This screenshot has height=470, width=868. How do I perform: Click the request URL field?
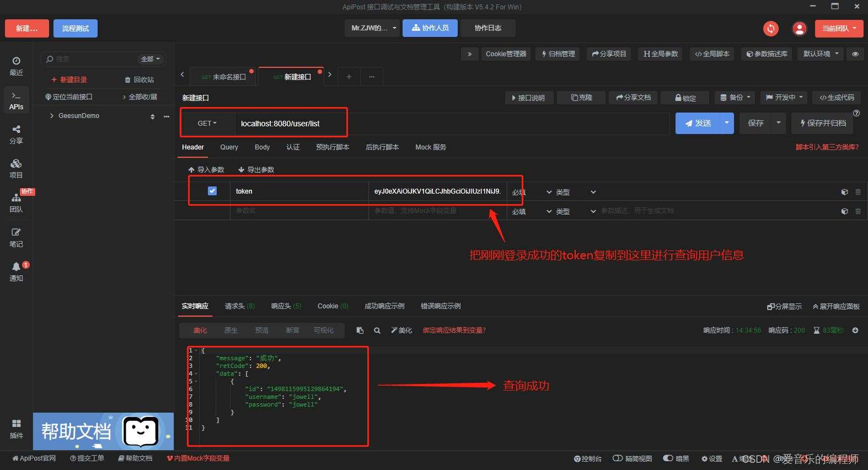click(x=451, y=124)
